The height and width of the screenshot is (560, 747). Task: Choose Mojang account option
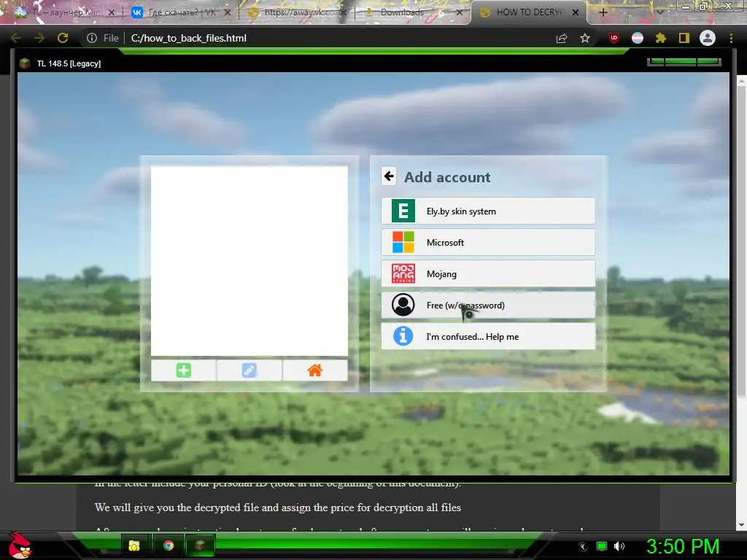pos(488,274)
